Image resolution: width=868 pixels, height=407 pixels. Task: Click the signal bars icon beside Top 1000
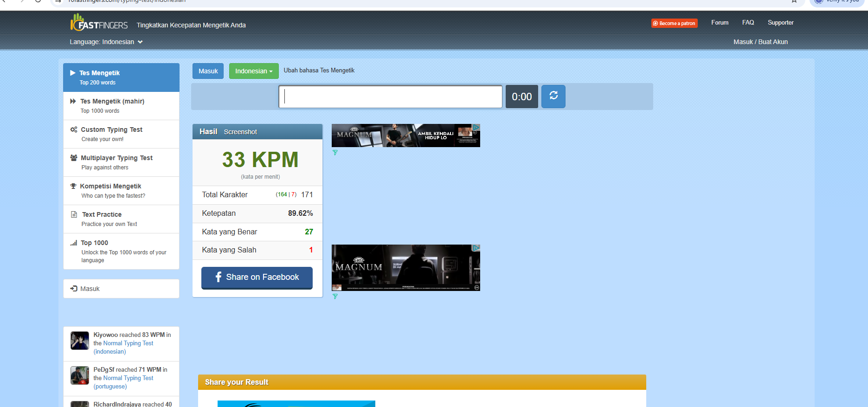(73, 243)
